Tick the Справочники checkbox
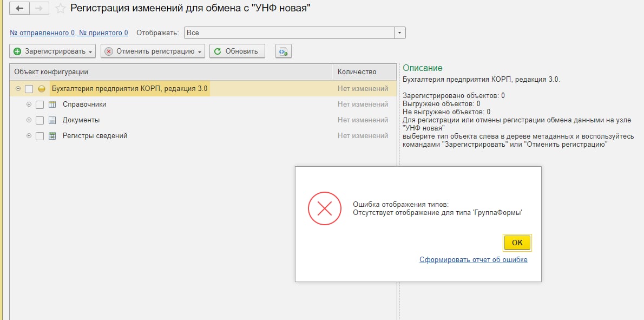Viewport: 644px width, 320px height. pyautogui.click(x=40, y=105)
